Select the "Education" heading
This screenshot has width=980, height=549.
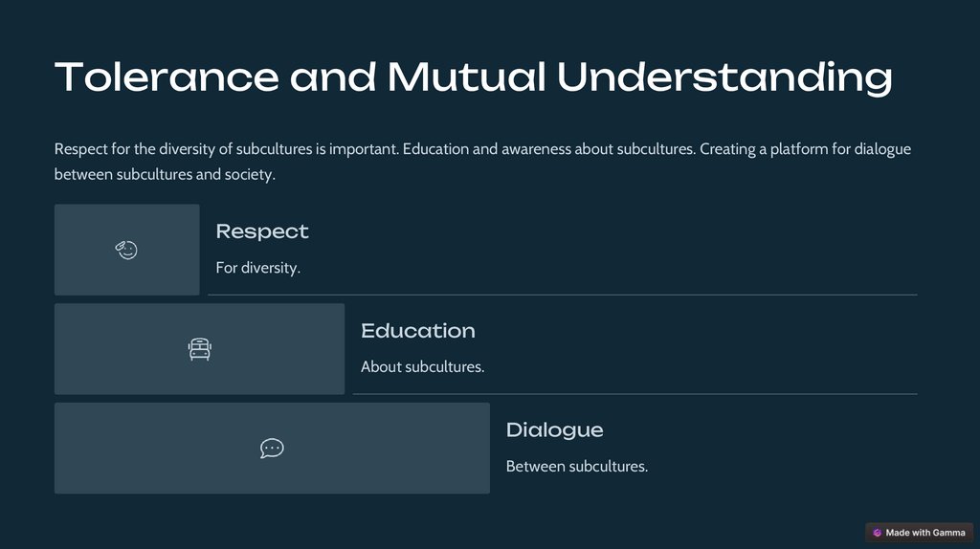(x=417, y=331)
